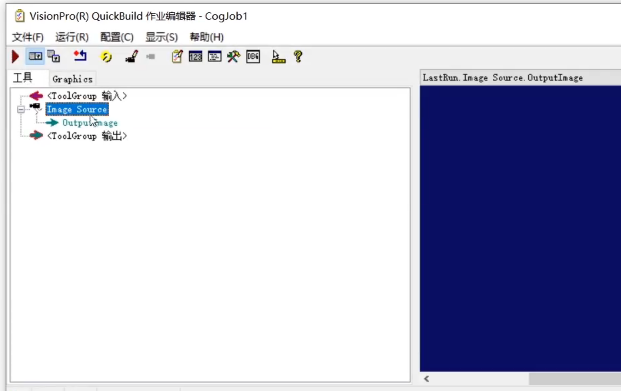621x391 pixels.
Task: Open the 配置(C) menu
Action: 117,37
